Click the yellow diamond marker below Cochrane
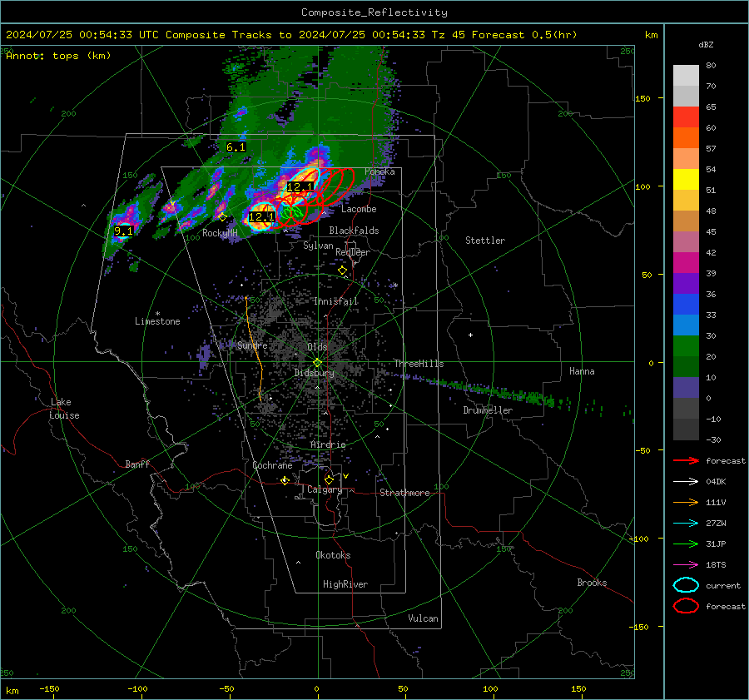 pos(285,480)
